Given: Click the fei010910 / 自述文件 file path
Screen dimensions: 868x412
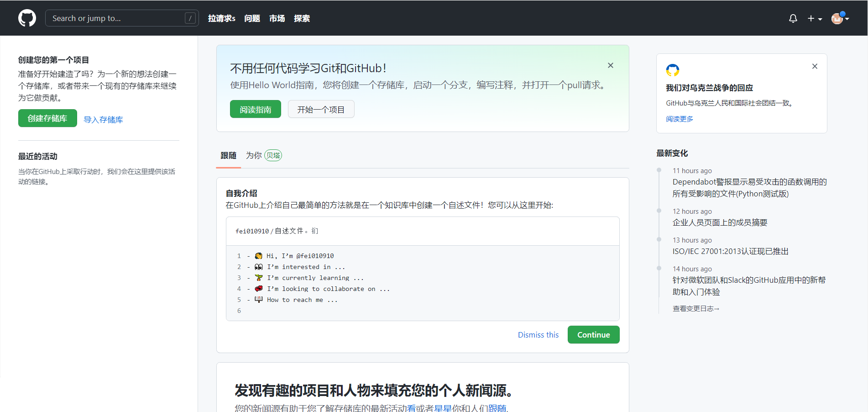Looking at the screenshot, I should 277,231.
